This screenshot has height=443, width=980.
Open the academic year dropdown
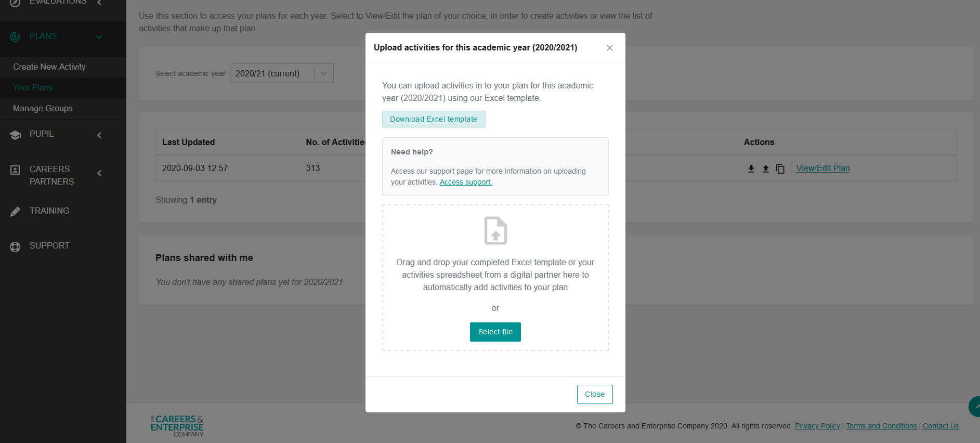[x=282, y=73]
